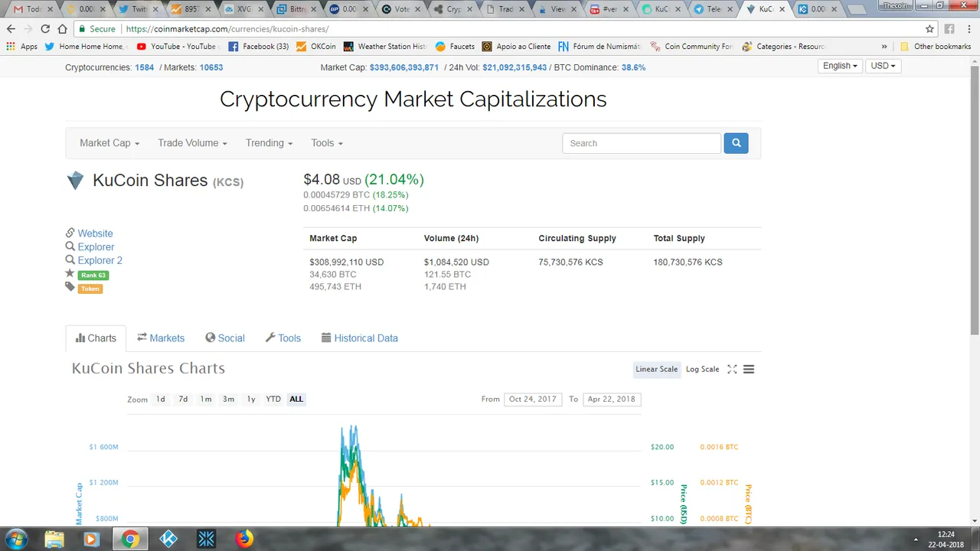The height and width of the screenshot is (551, 980).
Task: Click the From date field Oct 24, 2017
Action: (533, 399)
